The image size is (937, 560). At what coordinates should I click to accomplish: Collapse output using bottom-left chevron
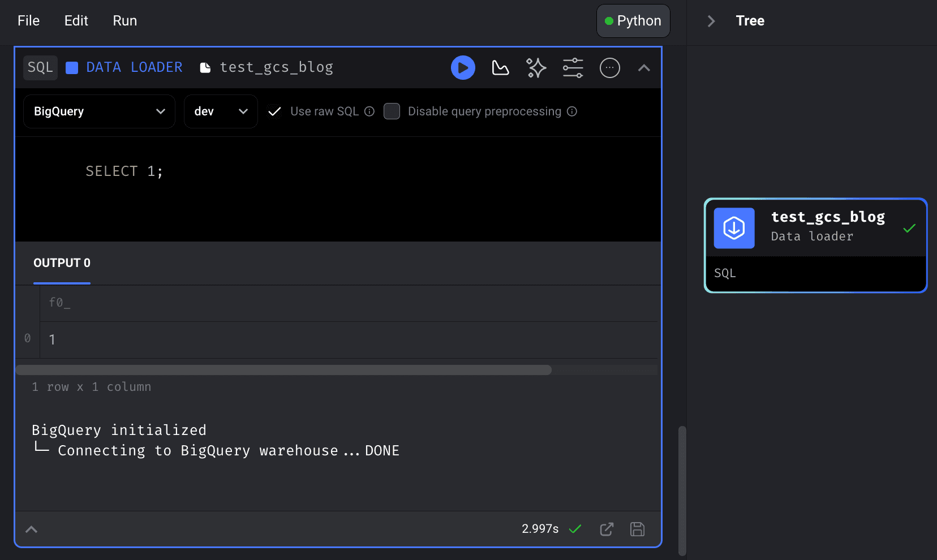[x=32, y=529]
